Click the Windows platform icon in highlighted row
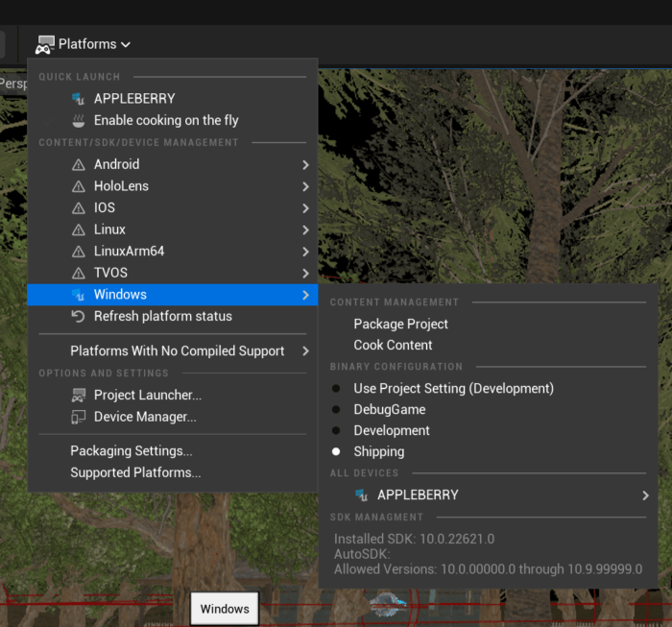 78,295
